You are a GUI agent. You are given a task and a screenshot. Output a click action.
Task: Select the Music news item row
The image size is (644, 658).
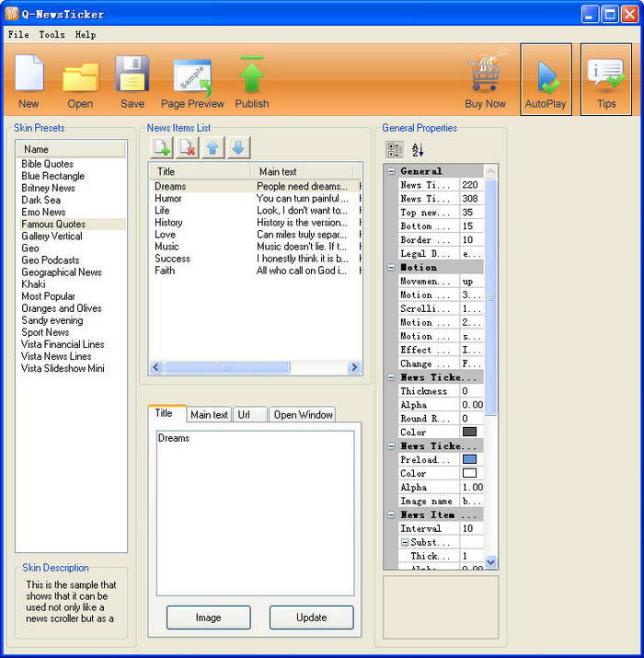click(x=255, y=247)
